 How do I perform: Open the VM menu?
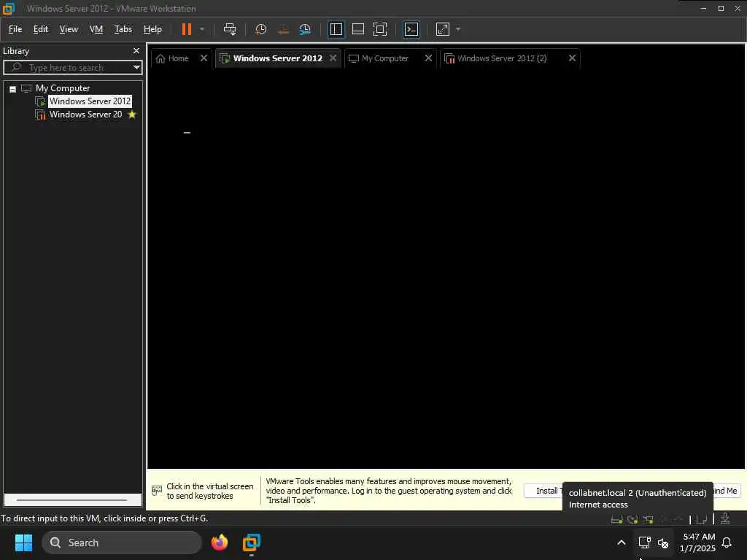96,29
